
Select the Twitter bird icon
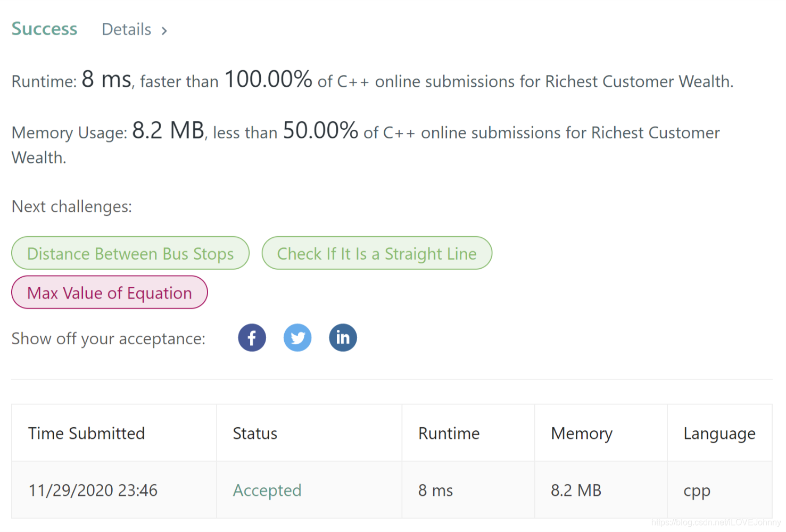pos(297,337)
